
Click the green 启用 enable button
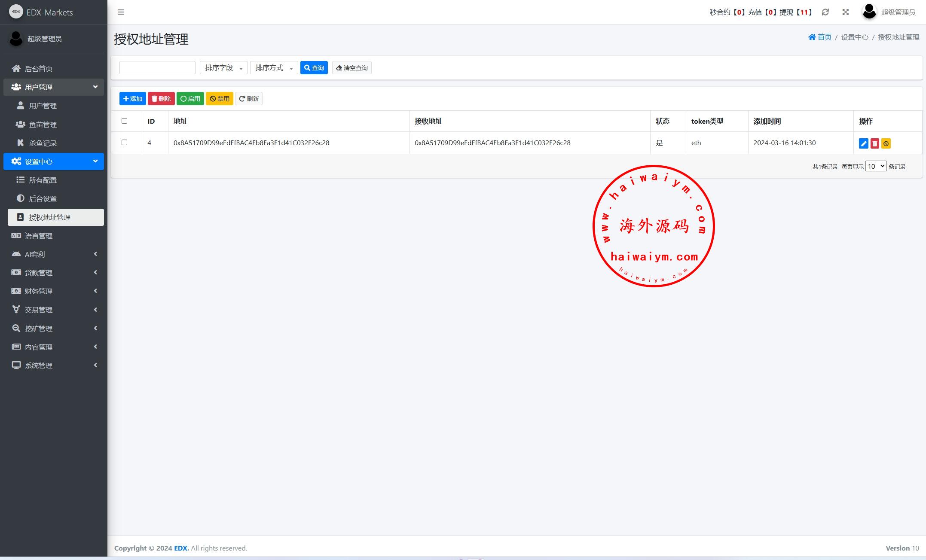pyautogui.click(x=190, y=99)
